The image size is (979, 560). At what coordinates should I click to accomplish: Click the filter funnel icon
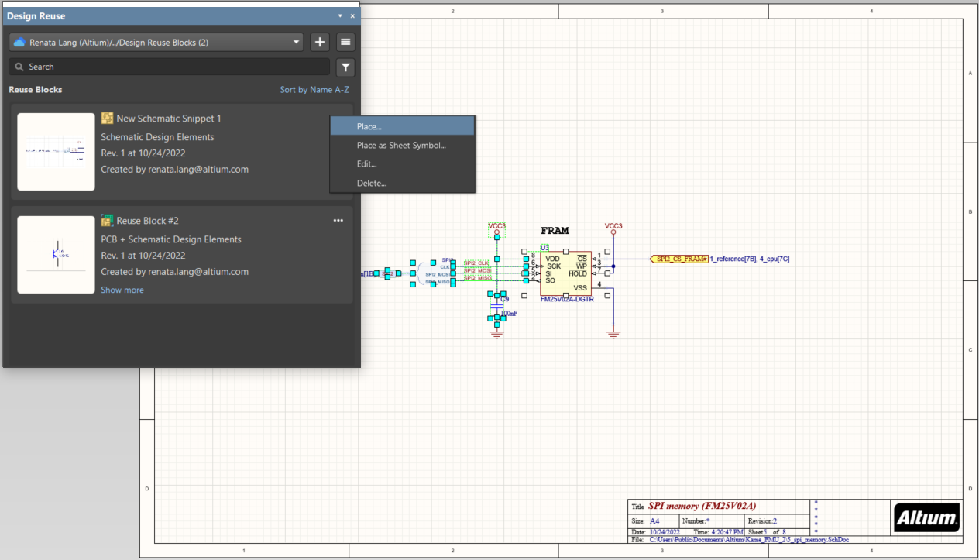[345, 67]
